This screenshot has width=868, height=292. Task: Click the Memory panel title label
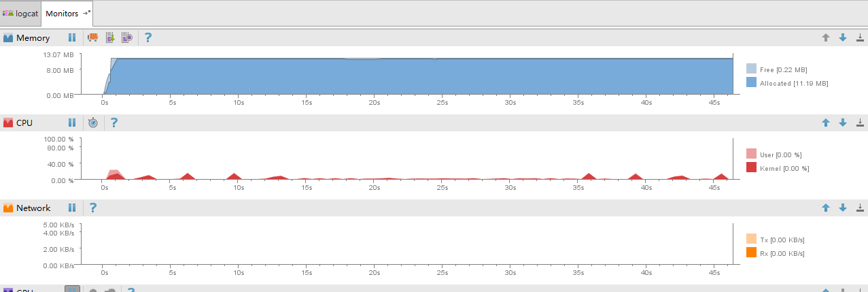pos(33,38)
